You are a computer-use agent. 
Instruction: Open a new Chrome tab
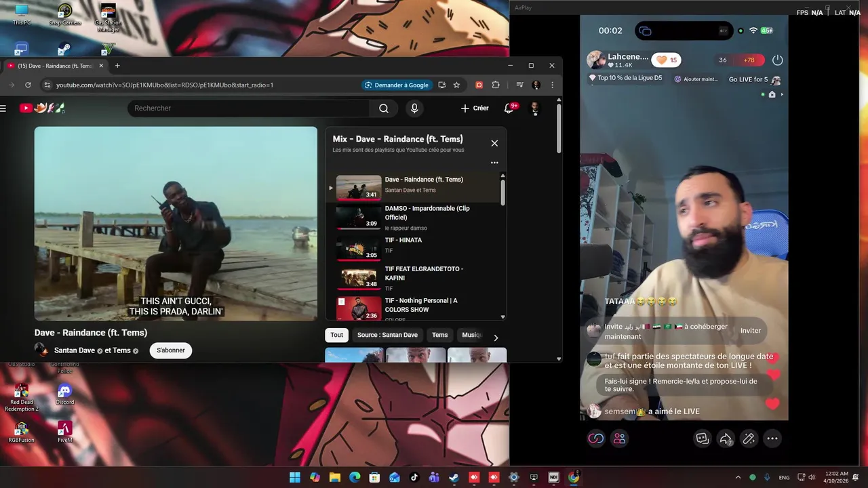click(117, 66)
